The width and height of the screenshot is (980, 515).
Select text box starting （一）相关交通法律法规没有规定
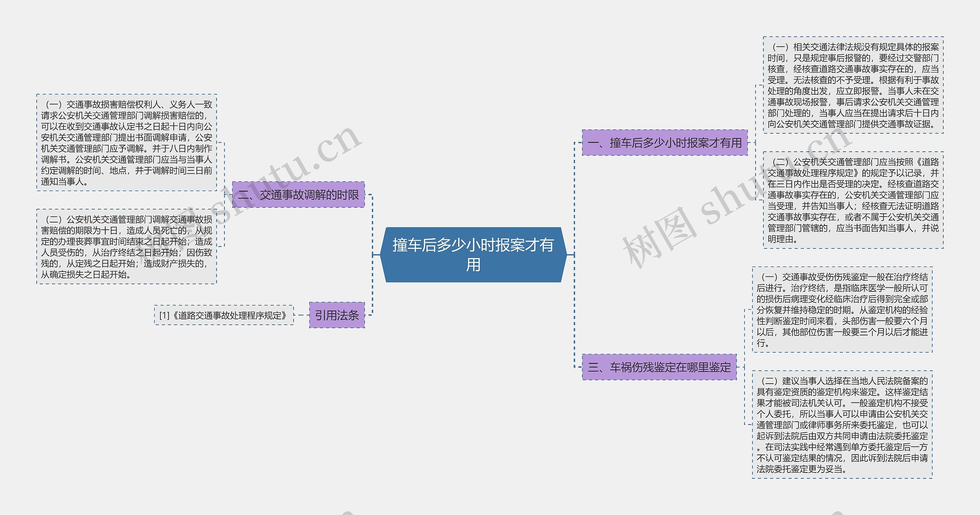tap(853, 85)
